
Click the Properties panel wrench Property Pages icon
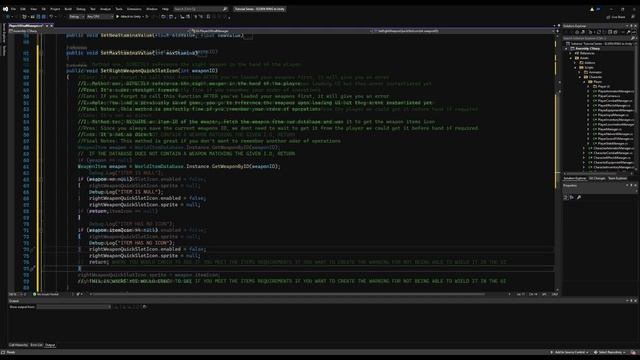(579, 197)
